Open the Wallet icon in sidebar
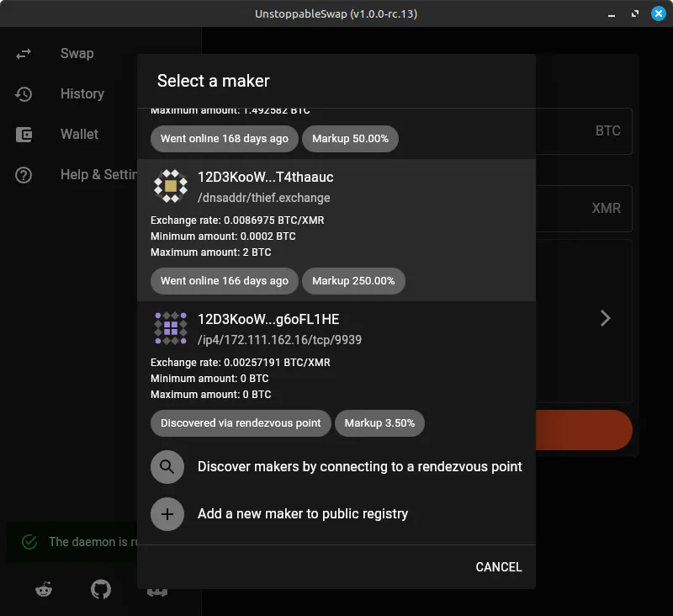This screenshot has height=616, width=673. coord(24,135)
